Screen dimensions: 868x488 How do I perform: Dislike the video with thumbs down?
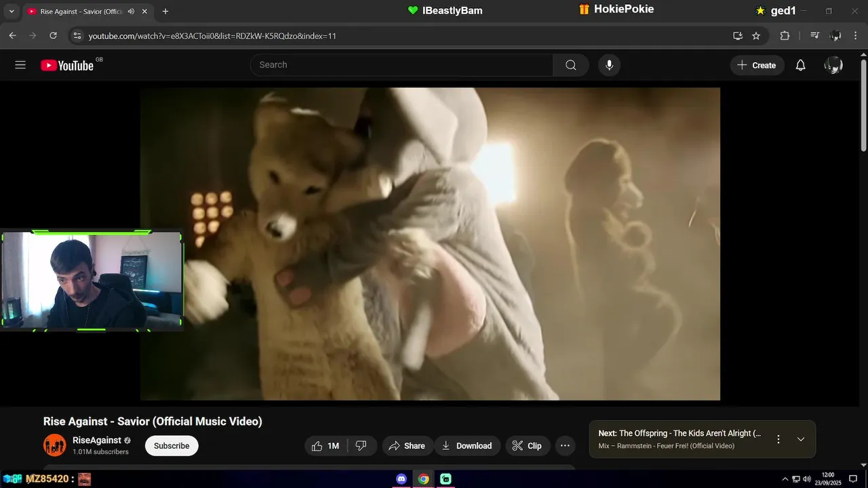[x=361, y=446]
